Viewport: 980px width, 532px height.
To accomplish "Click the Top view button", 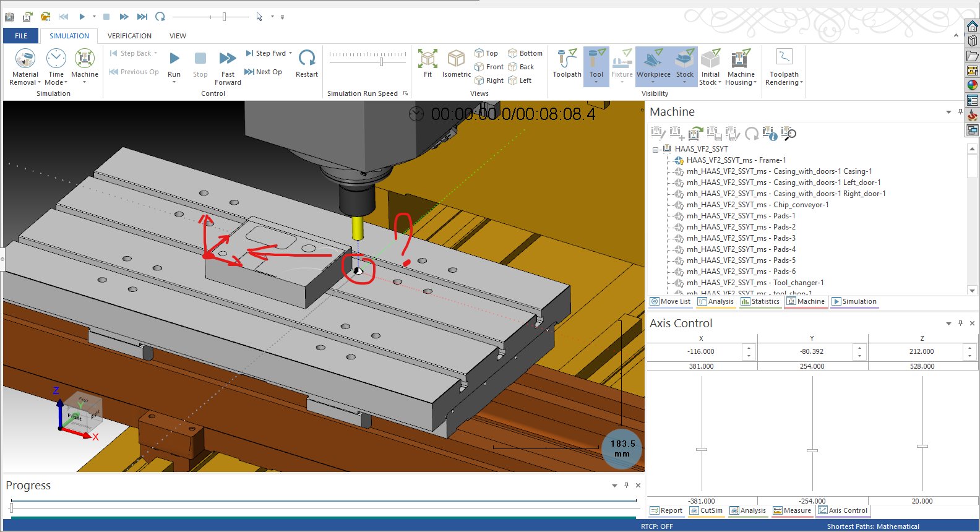I will pyautogui.click(x=486, y=53).
